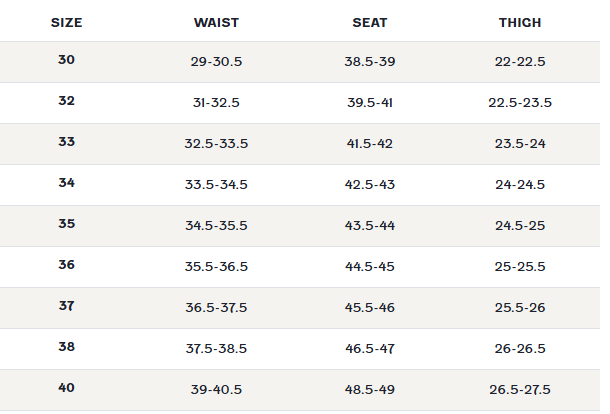610x414 pixels.
Task: Click waist value 29-30.5
Action: click(216, 61)
